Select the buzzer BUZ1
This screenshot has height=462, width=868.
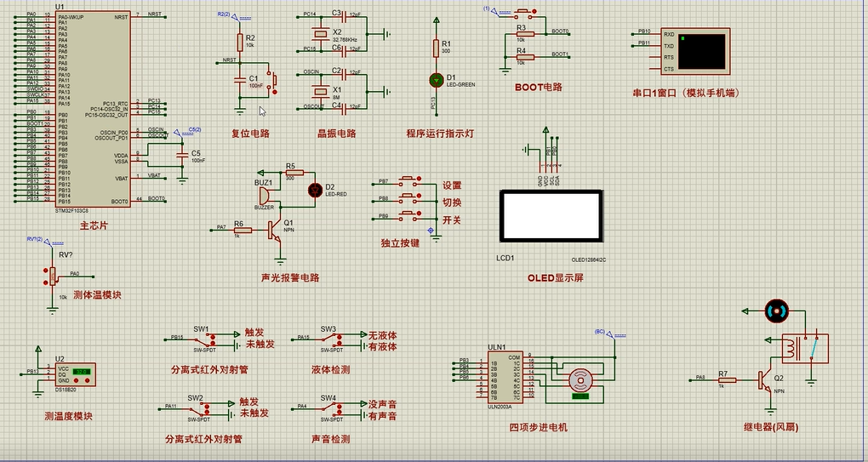tap(266, 196)
